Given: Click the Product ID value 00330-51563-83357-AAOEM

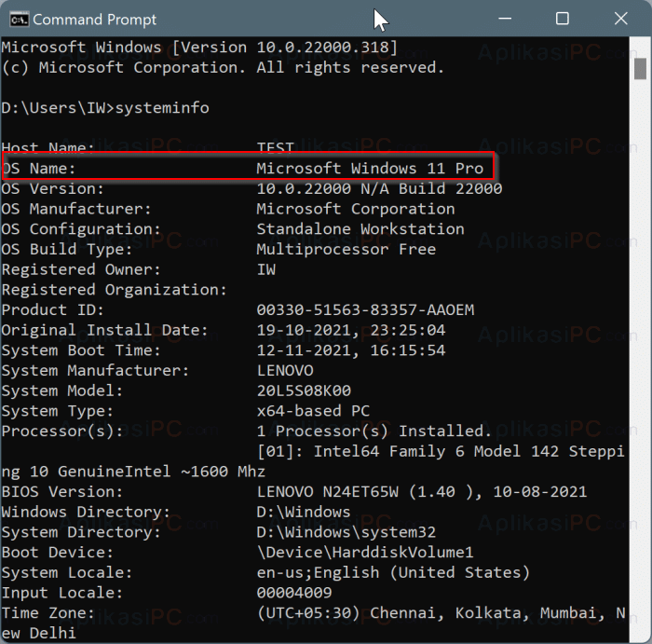Looking at the screenshot, I should (x=365, y=310).
